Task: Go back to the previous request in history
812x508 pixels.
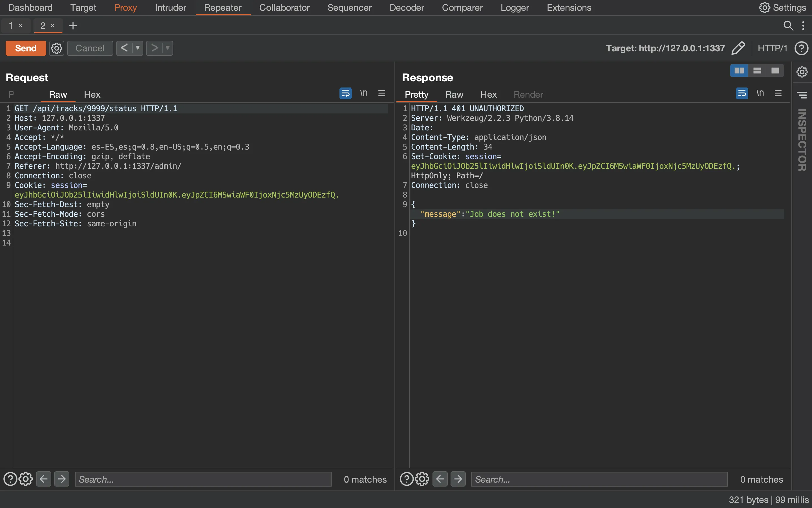Action: coord(124,48)
